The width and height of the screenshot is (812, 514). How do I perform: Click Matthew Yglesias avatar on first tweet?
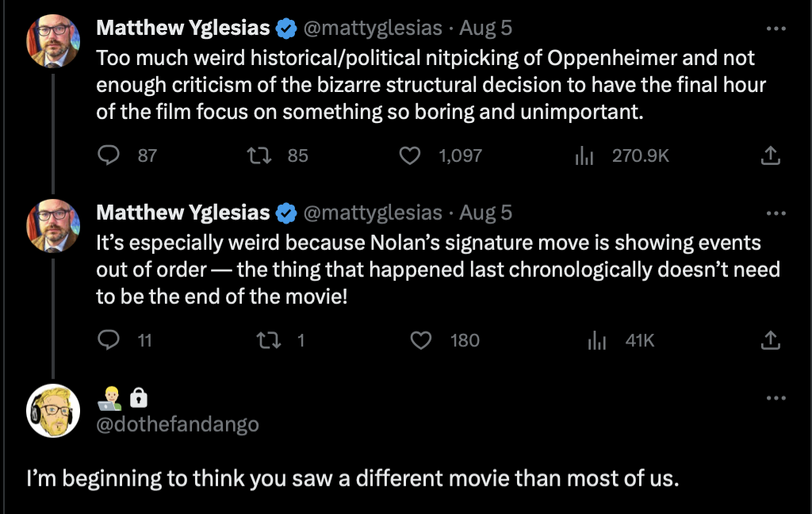point(53,40)
